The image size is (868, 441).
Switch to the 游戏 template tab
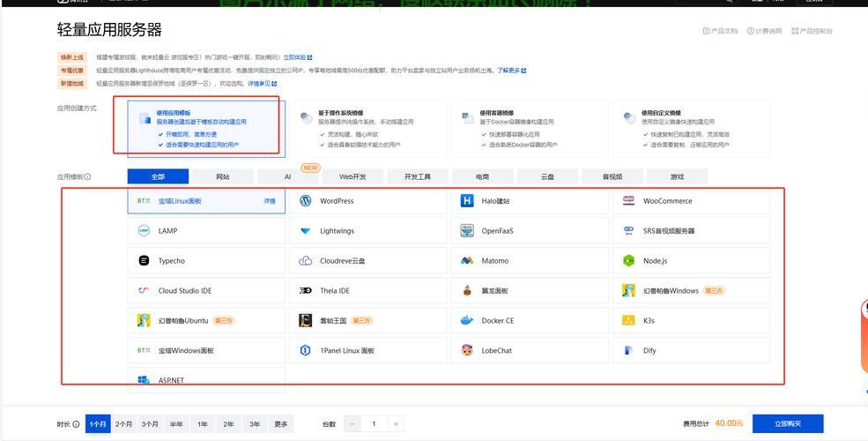coord(677,176)
